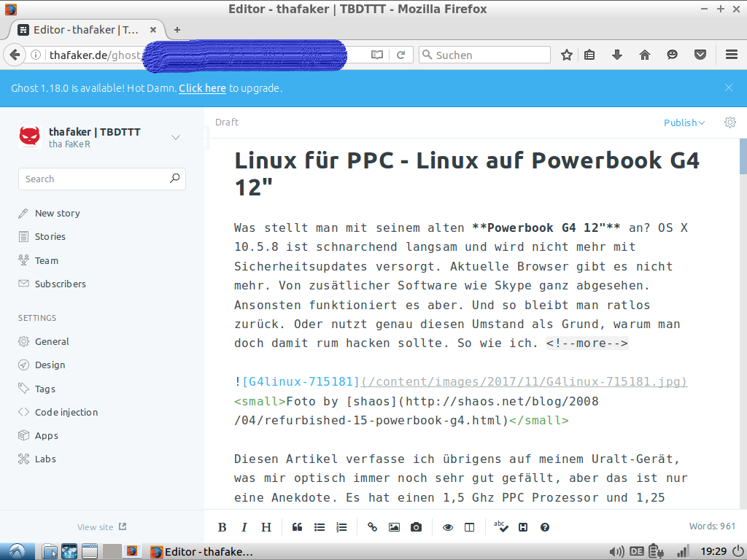The height and width of the screenshot is (560, 747).
Task: Expand the thafaker user menu chevron
Action: coord(175,137)
